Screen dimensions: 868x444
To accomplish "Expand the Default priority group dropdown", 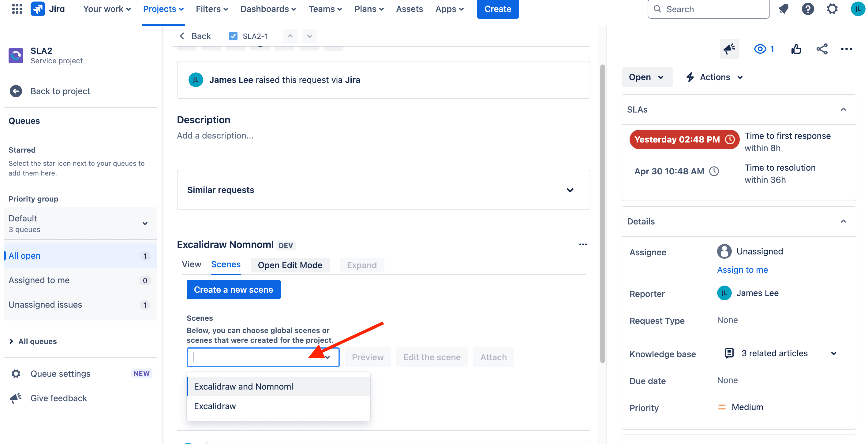I will click(x=80, y=224).
